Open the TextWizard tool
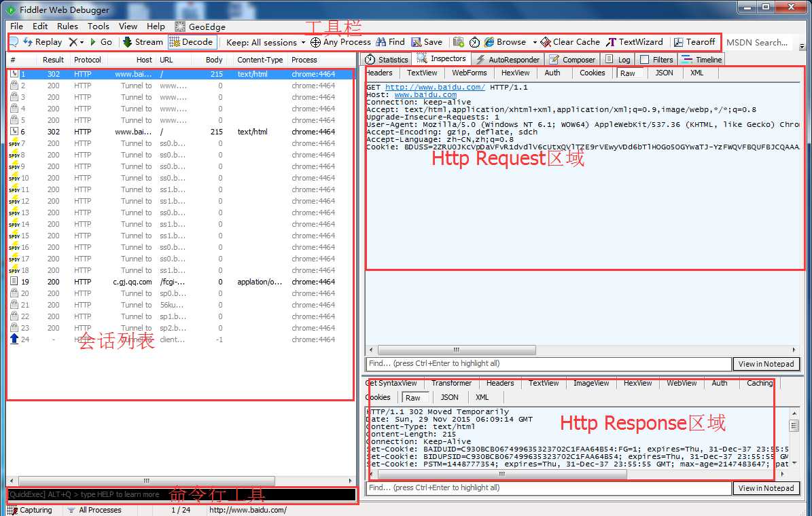 coord(635,42)
